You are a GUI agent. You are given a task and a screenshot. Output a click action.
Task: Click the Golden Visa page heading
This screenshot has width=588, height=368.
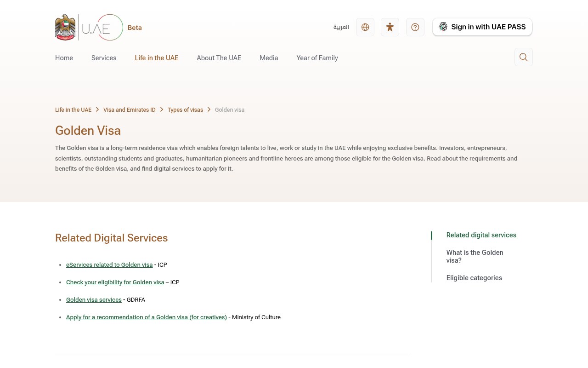[88, 131]
